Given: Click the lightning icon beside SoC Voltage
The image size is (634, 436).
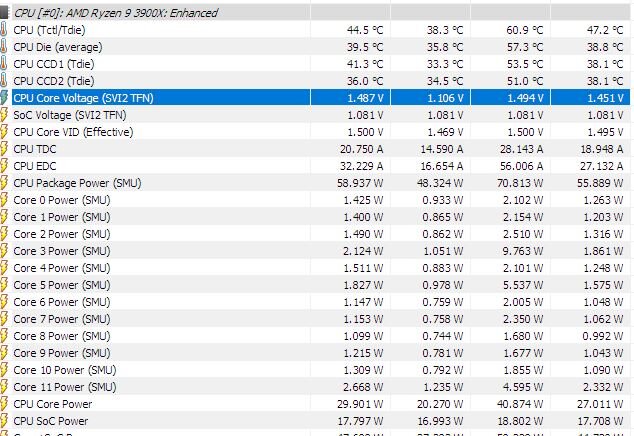Looking at the screenshot, I should pyautogui.click(x=4, y=115).
